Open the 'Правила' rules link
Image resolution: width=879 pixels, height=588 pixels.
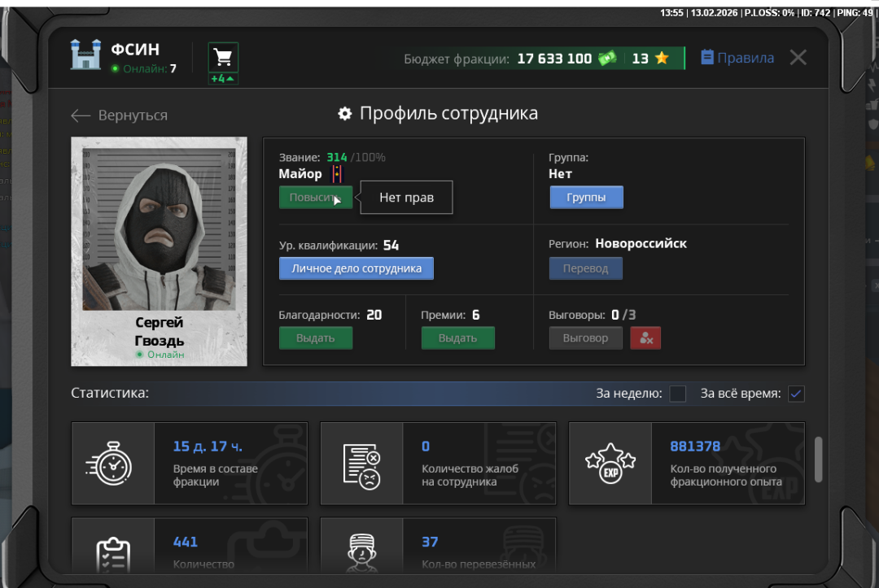[737, 58]
